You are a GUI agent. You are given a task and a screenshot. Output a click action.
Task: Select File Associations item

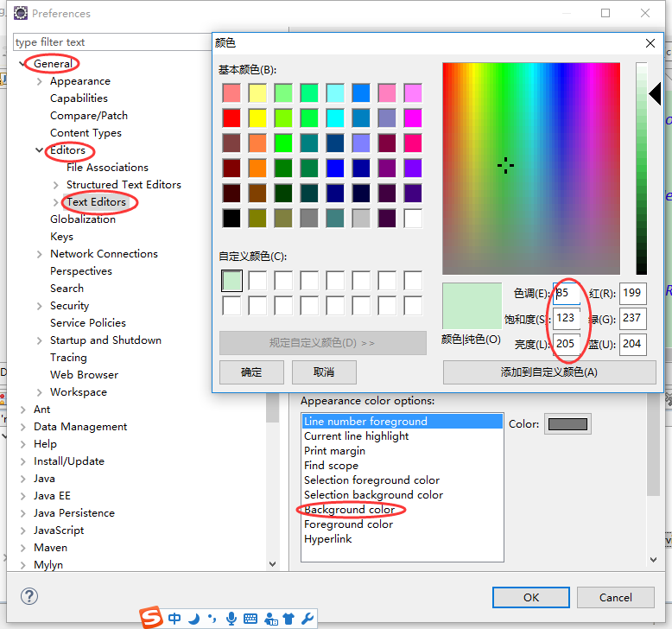[x=107, y=168]
